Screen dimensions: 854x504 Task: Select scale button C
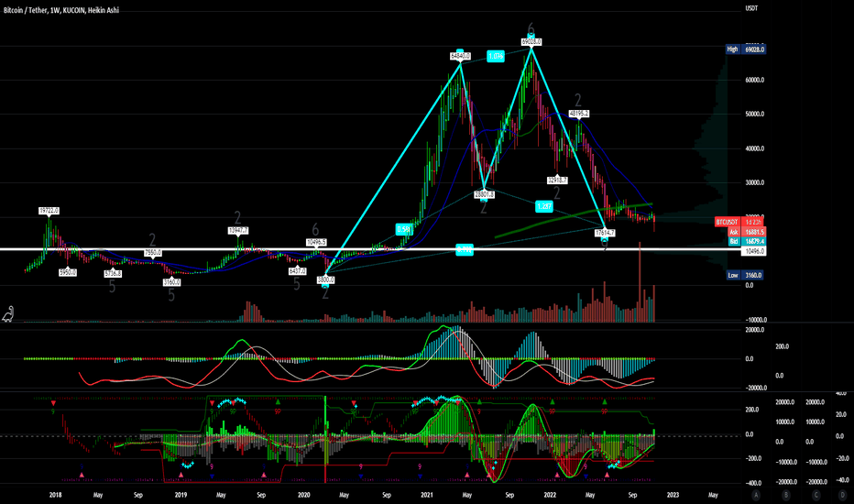(816, 495)
